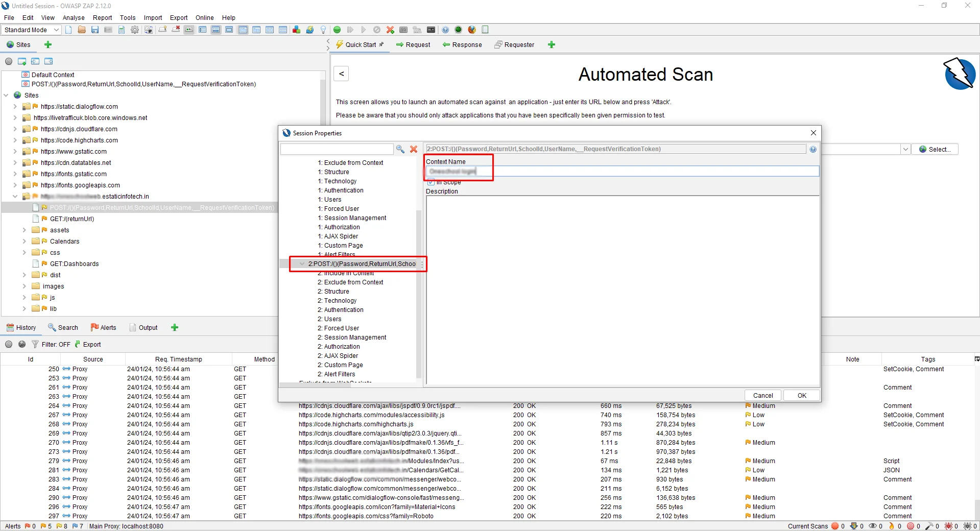Collapse the 2:POST context node in dialog

click(x=302, y=264)
